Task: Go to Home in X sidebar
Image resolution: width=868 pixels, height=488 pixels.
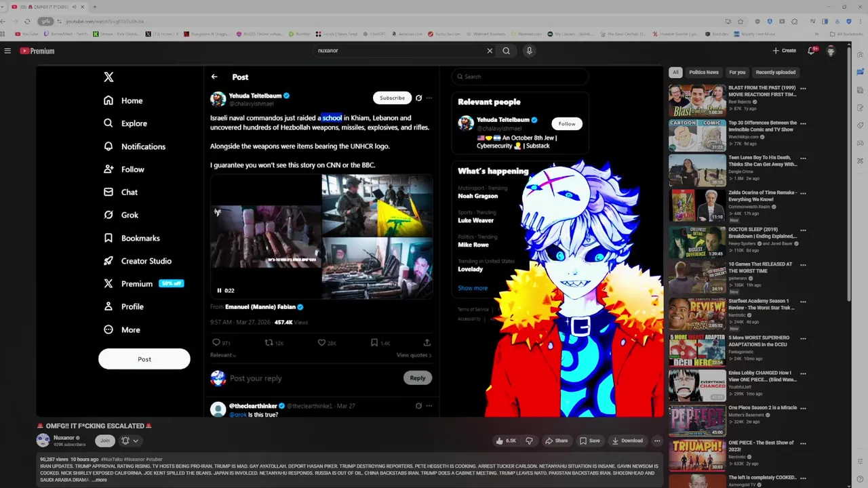Action: tap(123, 100)
